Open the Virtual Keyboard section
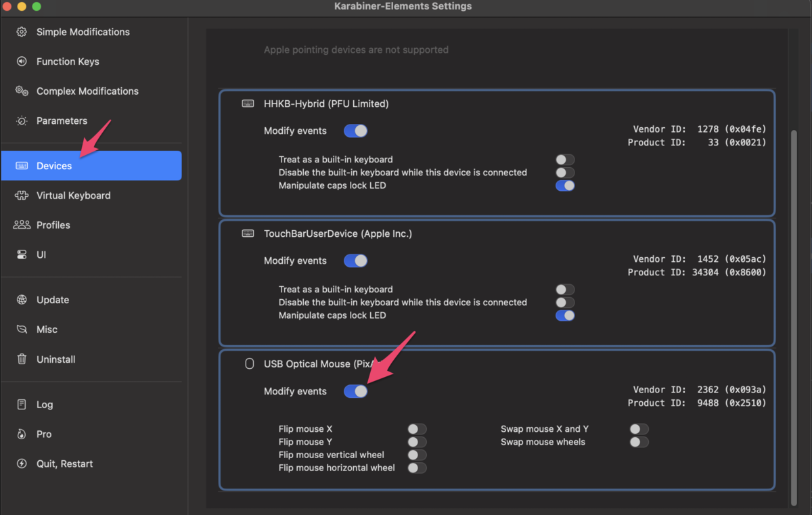812x515 pixels. [91, 196]
